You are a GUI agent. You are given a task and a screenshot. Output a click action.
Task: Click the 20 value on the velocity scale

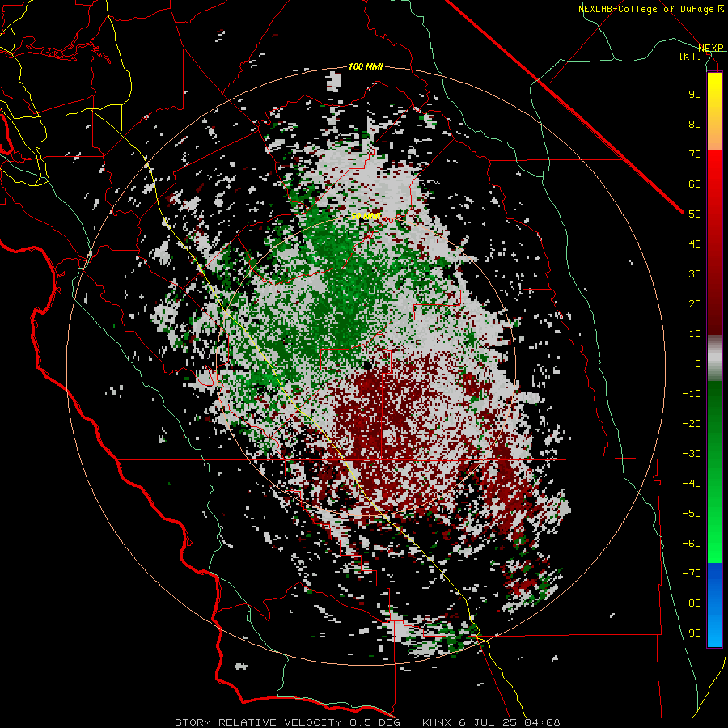[695, 304]
